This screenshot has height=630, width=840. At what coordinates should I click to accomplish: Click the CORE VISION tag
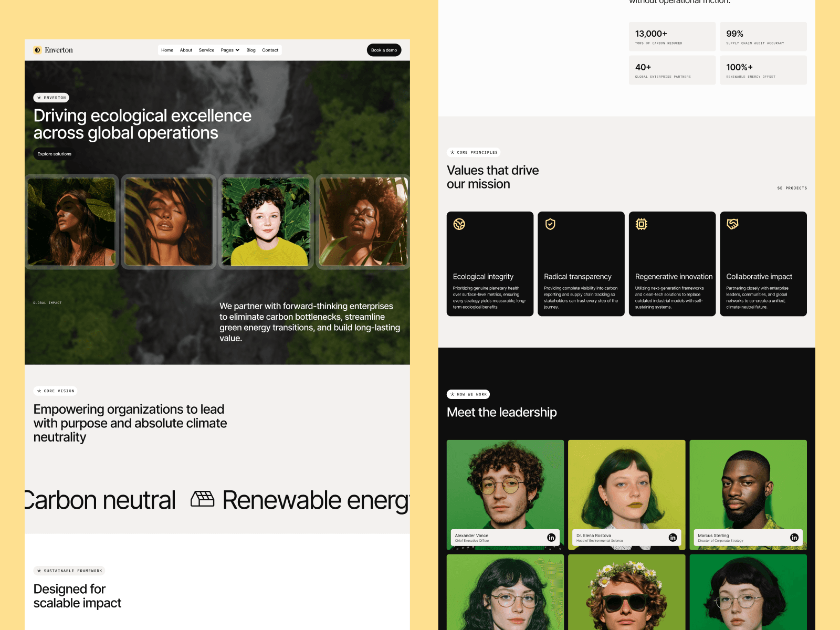pos(56,391)
